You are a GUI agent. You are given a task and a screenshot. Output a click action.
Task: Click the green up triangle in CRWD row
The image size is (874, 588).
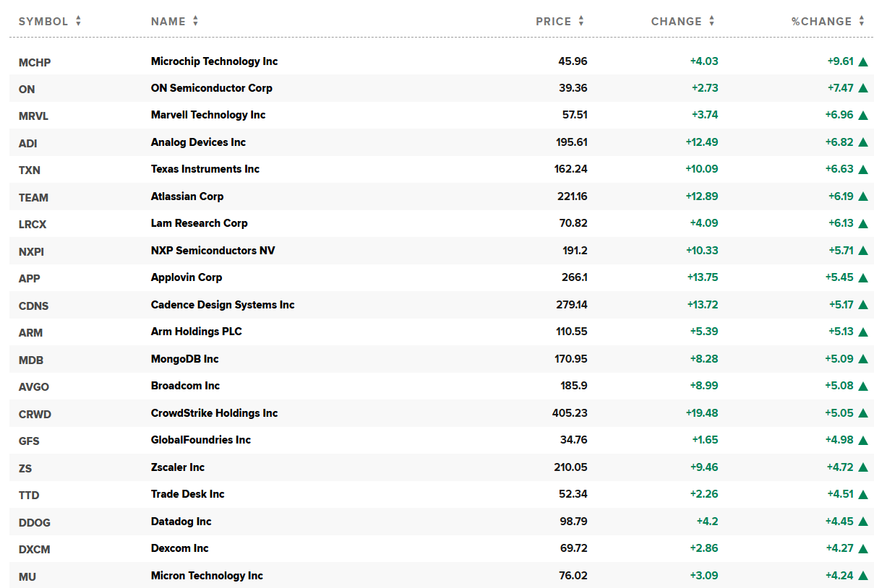pyautogui.click(x=862, y=413)
